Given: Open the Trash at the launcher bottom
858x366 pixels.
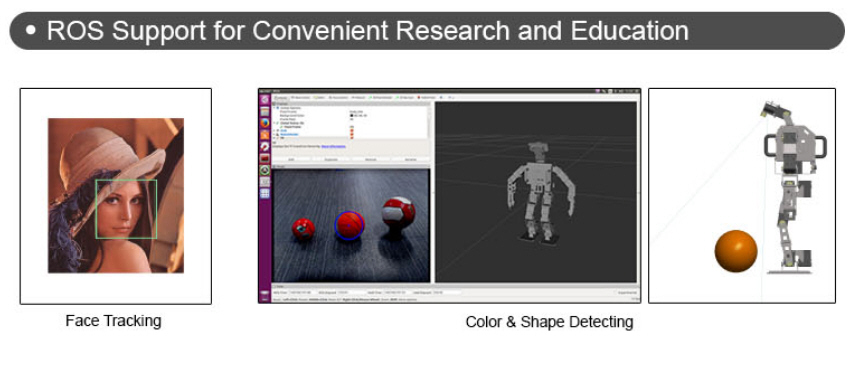Looking at the screenshot, I should (x=264, y=294).
